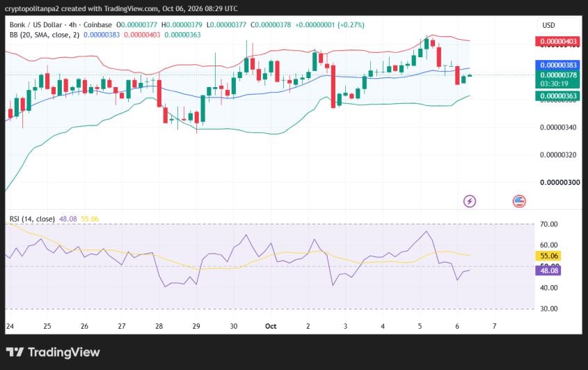The width and height of the screenshot is (588, 370).
Task: Click the BB upper band value 0.00000403 in legend
Action: tap(142, 35)
